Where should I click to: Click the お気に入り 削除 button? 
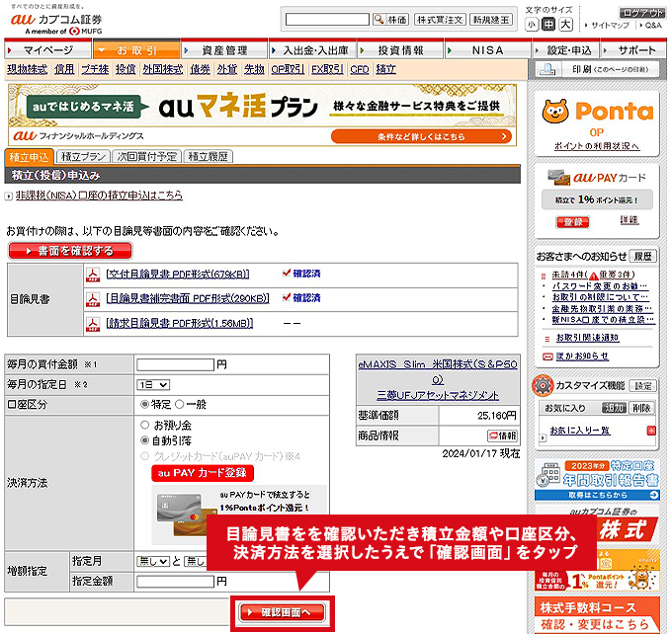641,408
